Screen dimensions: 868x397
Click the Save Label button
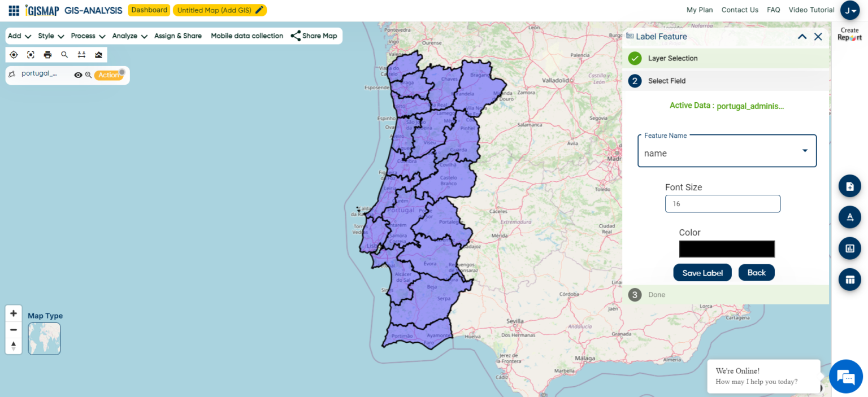click(x=702, y=272)
